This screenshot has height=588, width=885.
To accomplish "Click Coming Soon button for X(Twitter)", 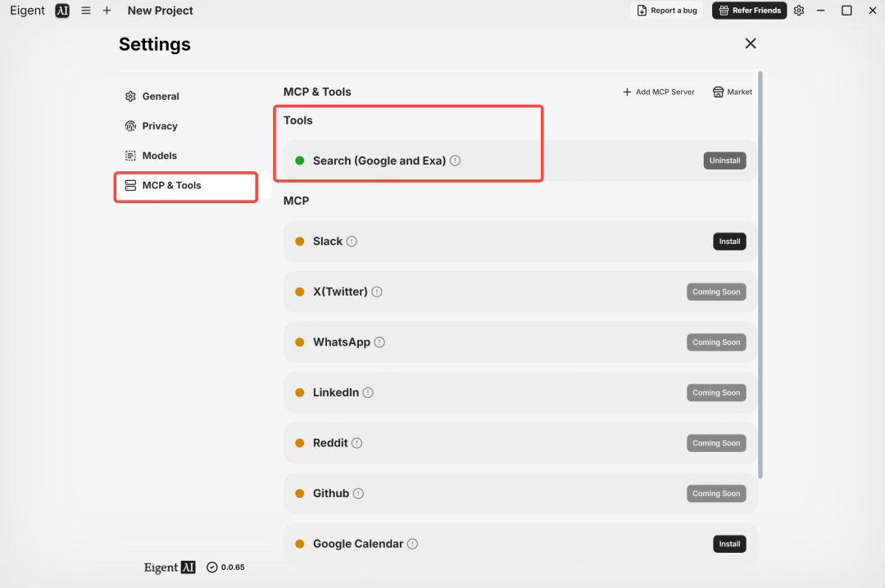I will 716,292.
